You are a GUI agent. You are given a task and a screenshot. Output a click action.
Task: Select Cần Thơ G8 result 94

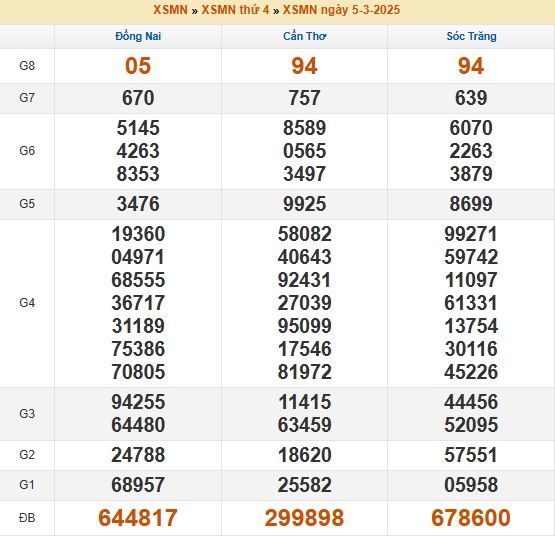coord(304,66)
